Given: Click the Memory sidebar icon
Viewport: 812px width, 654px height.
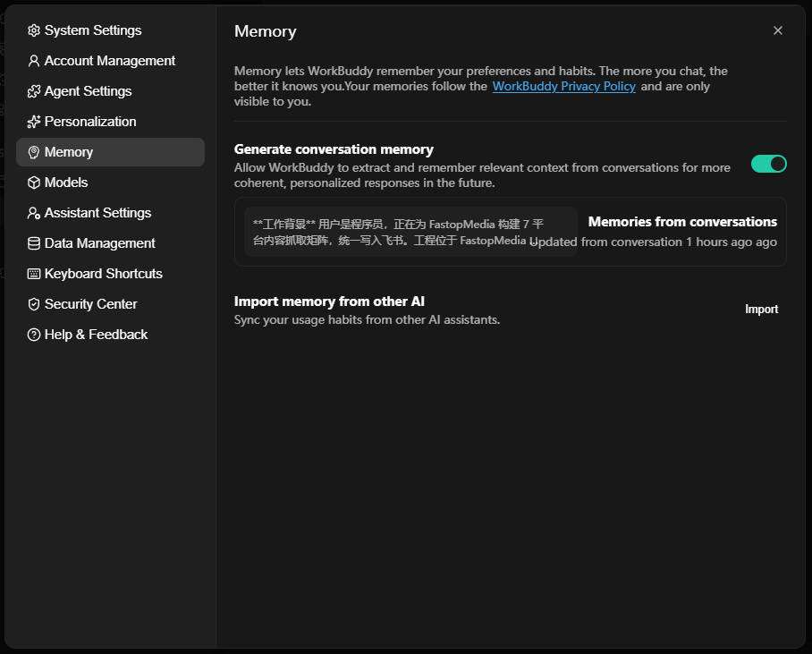Looking at the screenshot, I should 34,152.
